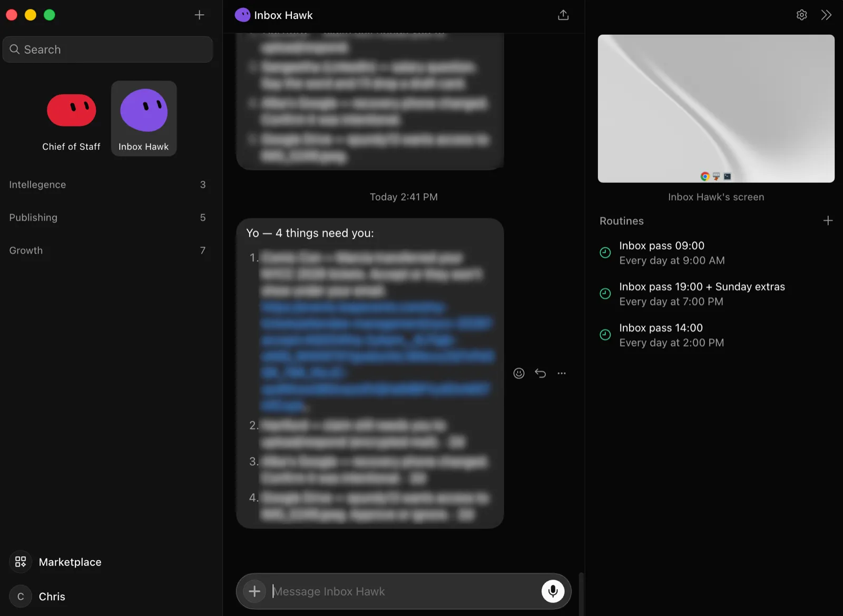Screen dimensions: 843x616
Task: Click the Routines section heading
Action: [x=622, y=221]
